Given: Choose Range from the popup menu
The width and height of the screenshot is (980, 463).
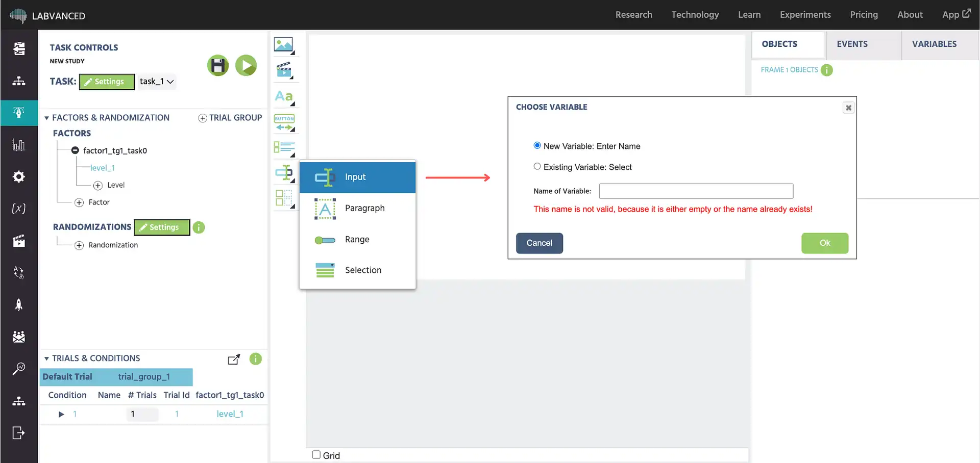Looking at the screenshot, I should [357, 240].
